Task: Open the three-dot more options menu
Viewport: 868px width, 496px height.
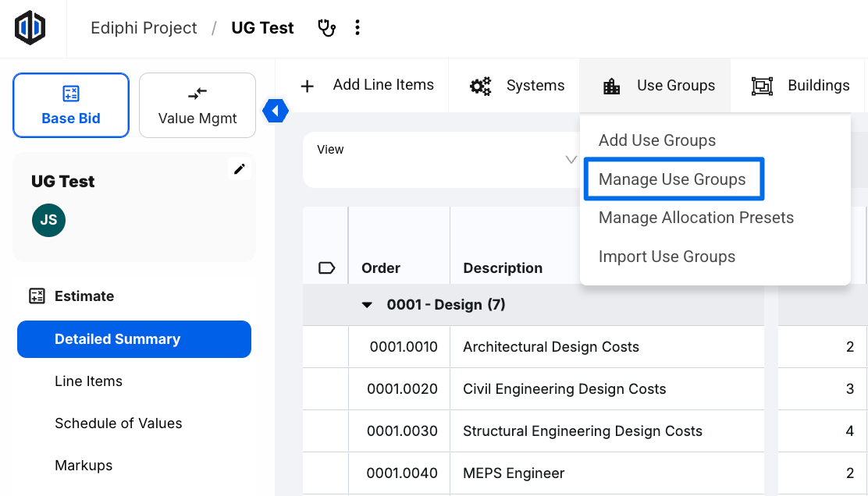Action: pyautogui.click(x=358, y=27)
